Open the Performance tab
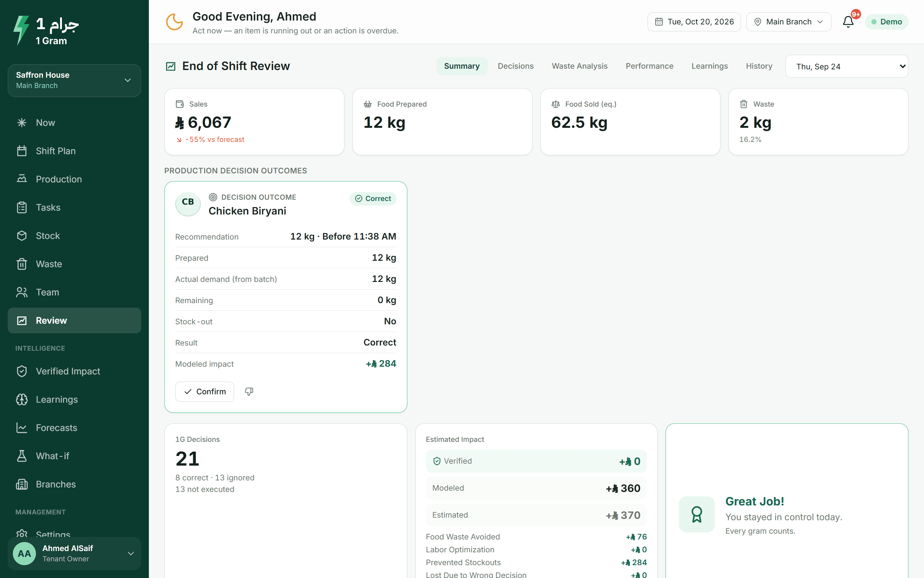The height and width of the screenshot is (578, 924). point(649,66)
